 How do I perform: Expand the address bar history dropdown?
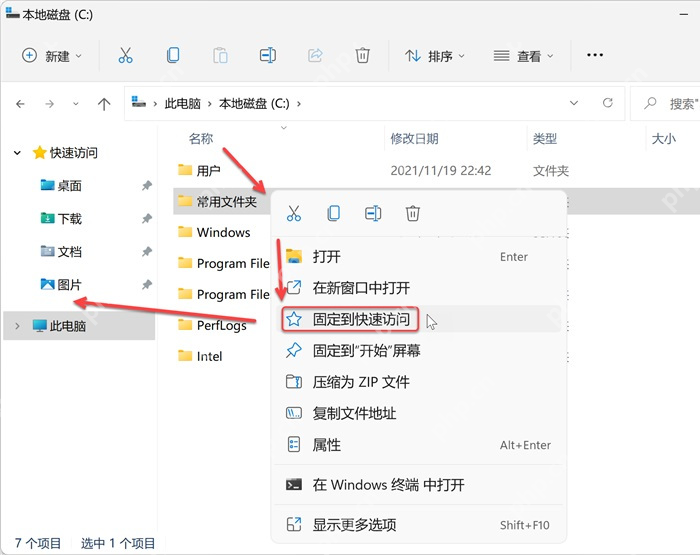click(x=574, y=103)
